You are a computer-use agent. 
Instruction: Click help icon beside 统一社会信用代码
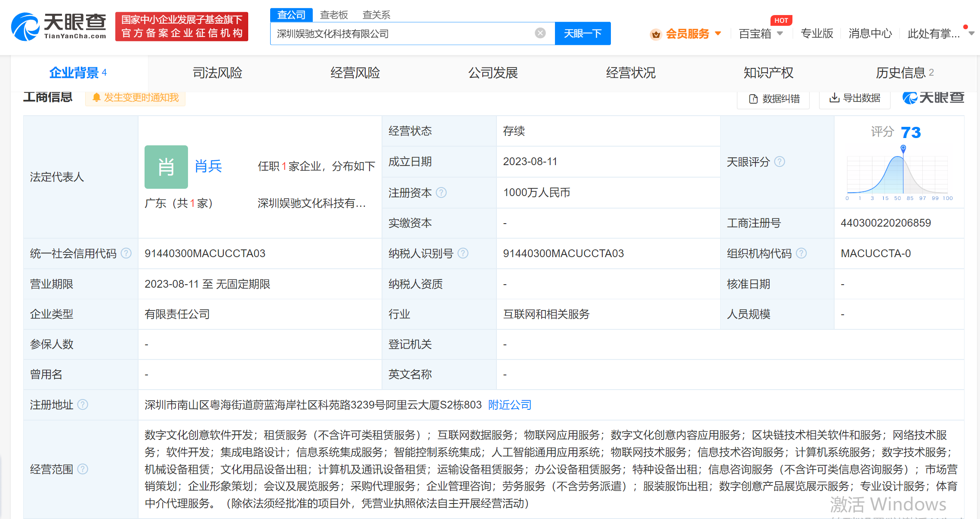coord(126,253)
